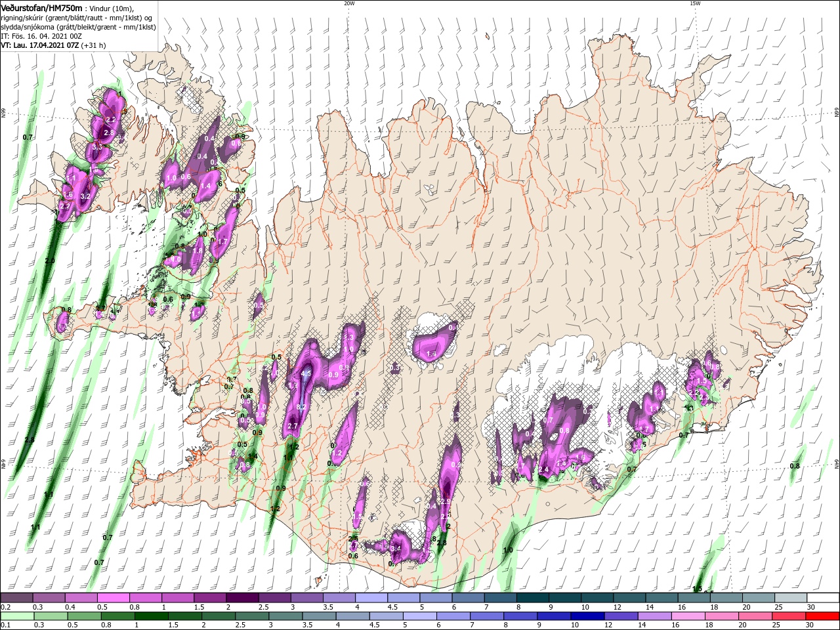Choose the bright red 30+ rain legend swatch
The image size is (840, 630).
click(822, 616)
